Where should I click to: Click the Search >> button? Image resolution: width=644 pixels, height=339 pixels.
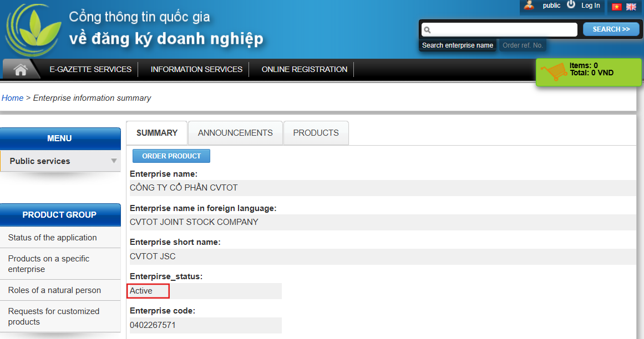[x=611, y=29]
